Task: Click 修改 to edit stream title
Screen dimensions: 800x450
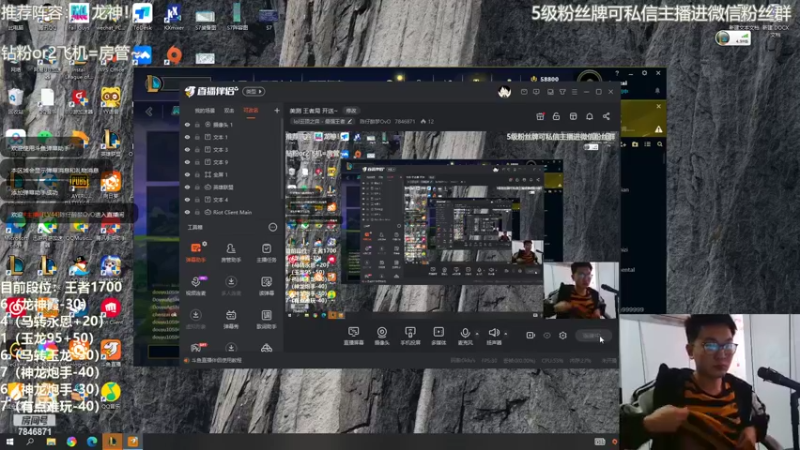Action: pyautogui.click(x=351, y=110)
